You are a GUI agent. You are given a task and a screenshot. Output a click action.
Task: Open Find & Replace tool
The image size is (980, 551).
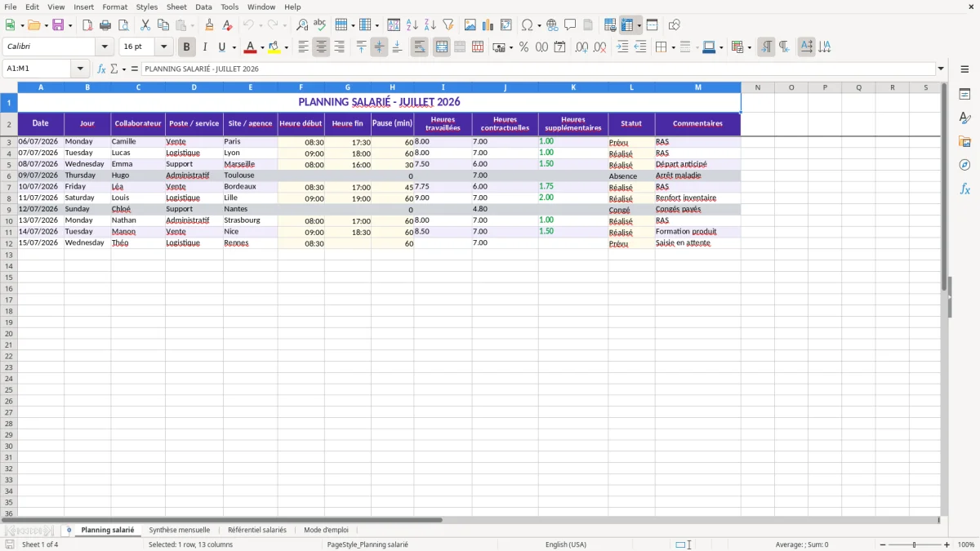[302, 25]
